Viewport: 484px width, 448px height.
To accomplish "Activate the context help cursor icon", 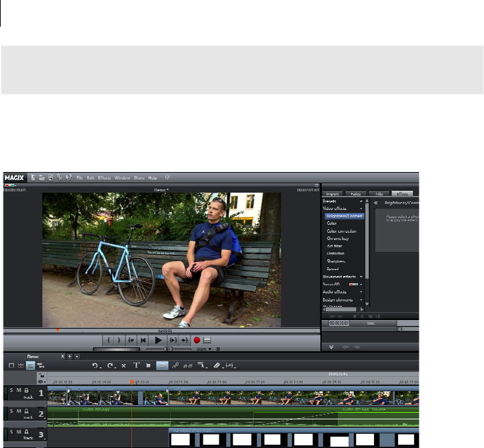I will pyautogui.click(x=69, y=178).
